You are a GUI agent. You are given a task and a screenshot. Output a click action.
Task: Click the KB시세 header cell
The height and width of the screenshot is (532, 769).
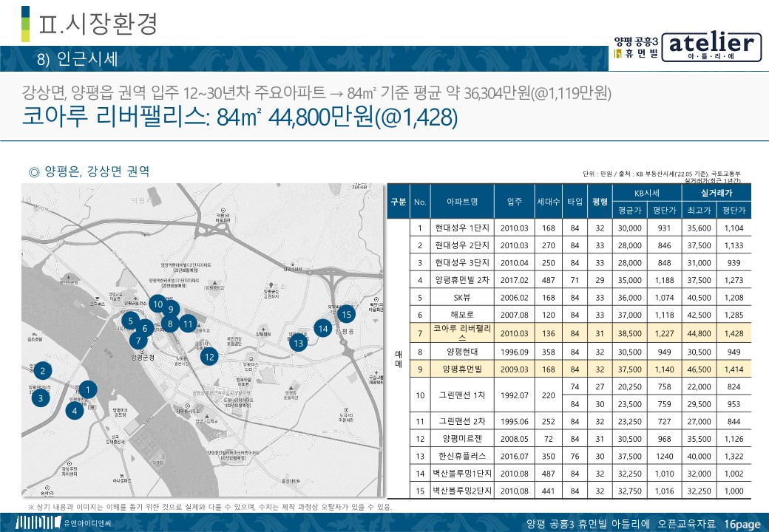click(647, 193)
